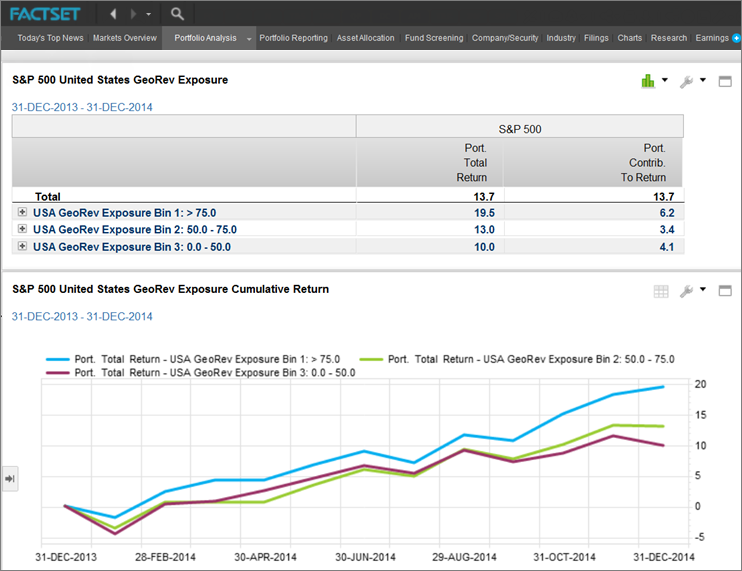Click the S&P 500 column group header

[x=520, y=129]
